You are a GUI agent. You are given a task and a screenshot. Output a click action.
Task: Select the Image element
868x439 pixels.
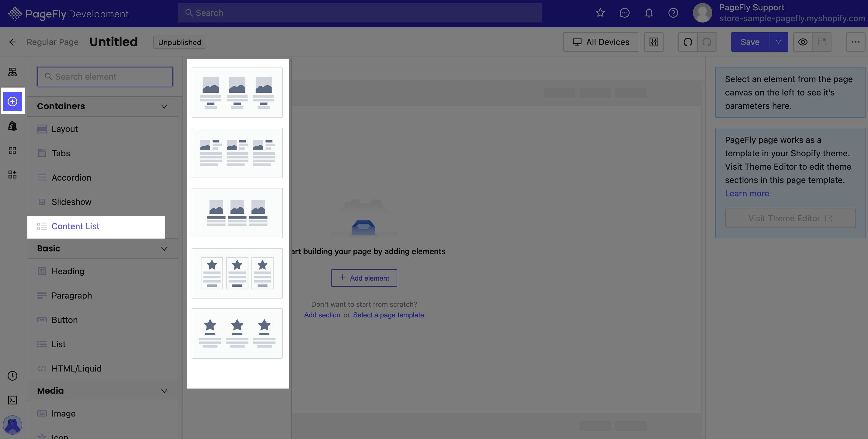click(x=102, y=413)
